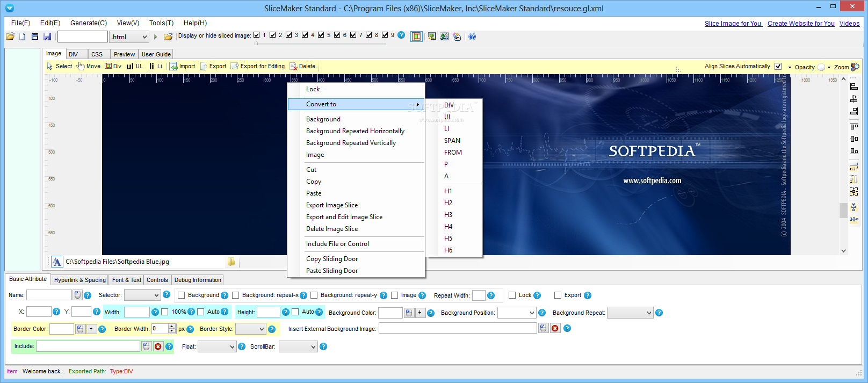Pick Border Color swatch button

80,329
